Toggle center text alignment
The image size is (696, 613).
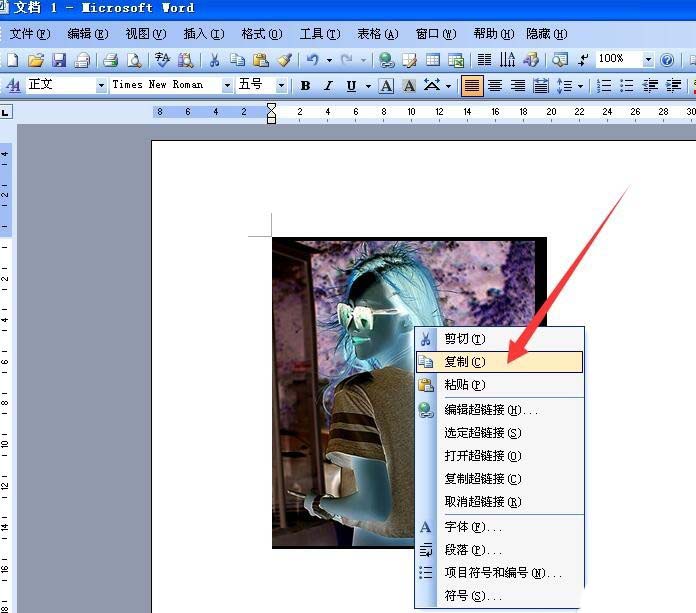495,85
